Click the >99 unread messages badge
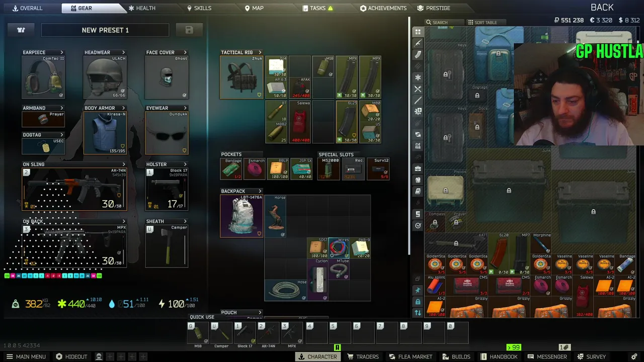Image resolution: width=644 pixels, height=362 pixels. point(513,347)
